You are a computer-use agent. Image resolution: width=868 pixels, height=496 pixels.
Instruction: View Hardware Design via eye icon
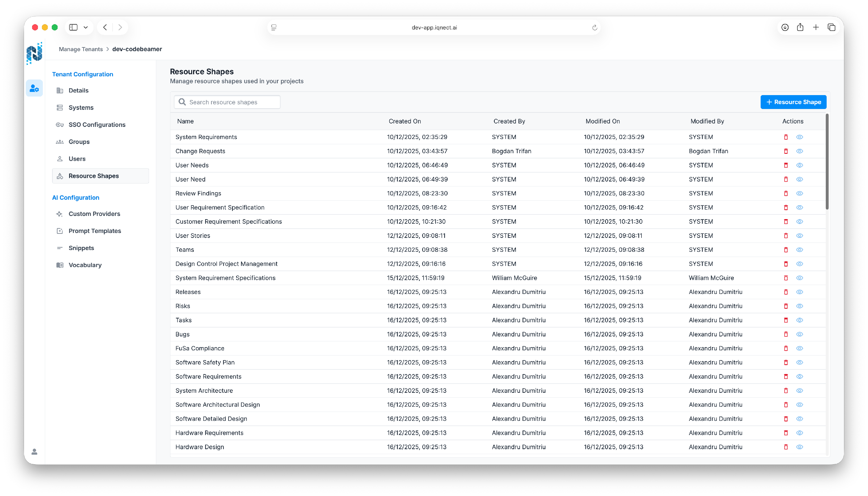coord(799,447)
